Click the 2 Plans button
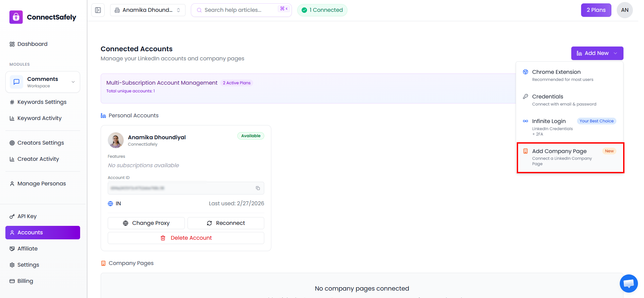 tap(596, 10)
